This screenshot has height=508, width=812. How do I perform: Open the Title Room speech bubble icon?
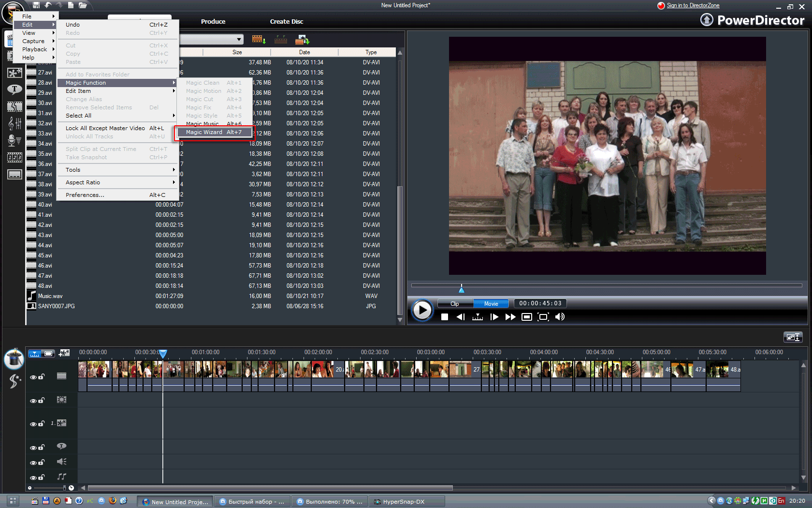tap(14, 90)
